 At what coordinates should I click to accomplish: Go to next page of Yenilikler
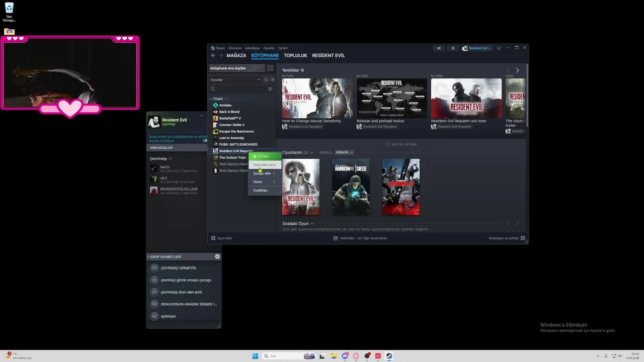point(517,70)
